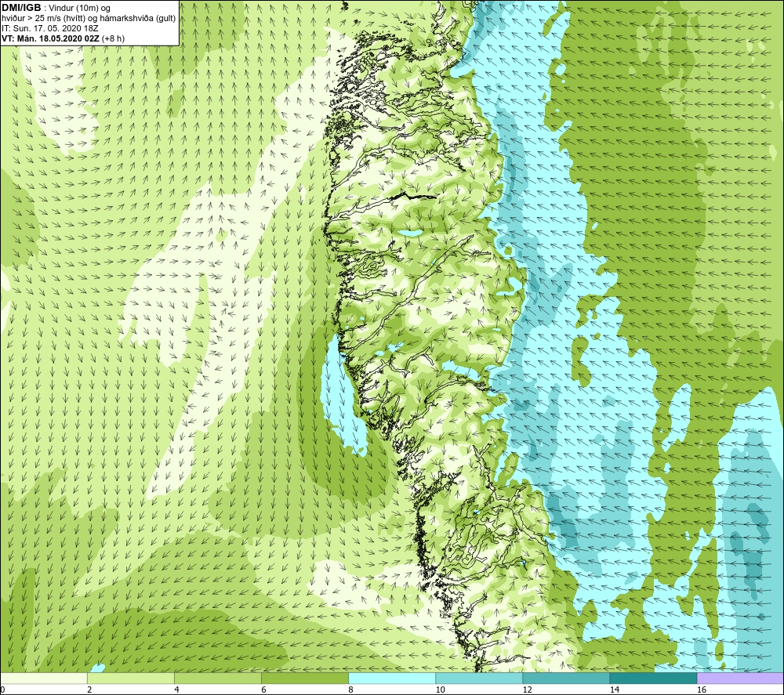784x695 pixels.
Task: Click the legend label '16'
Action: (702, 690)
